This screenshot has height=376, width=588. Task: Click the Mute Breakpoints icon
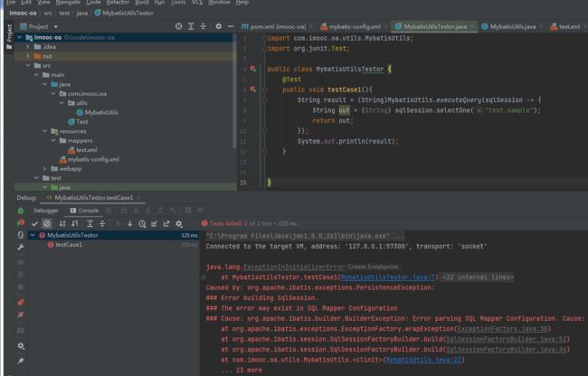point(21,315)
